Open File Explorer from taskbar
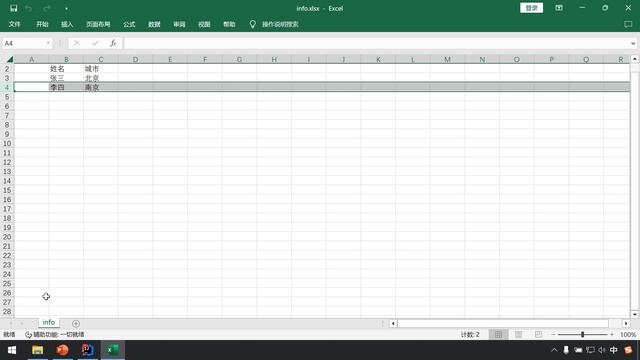 coord(37,350)
